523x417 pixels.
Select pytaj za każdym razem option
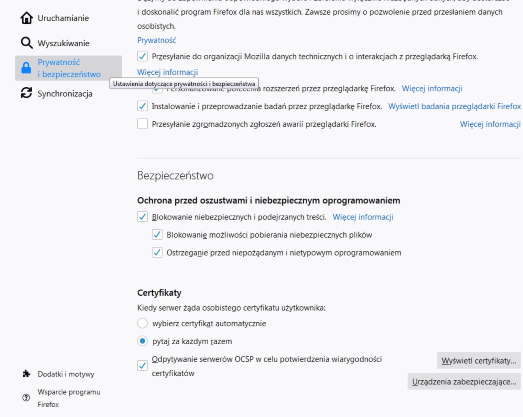coord(142,341)
